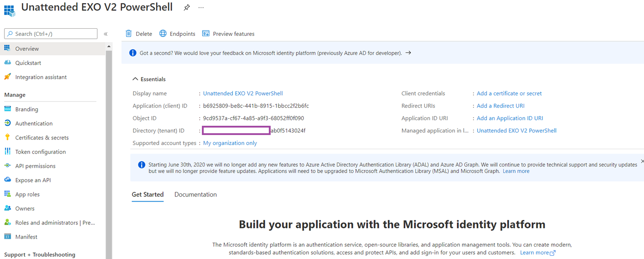Click Learn more under Build your application
Screen dimensions: 644x259
(x=537, y=252)
